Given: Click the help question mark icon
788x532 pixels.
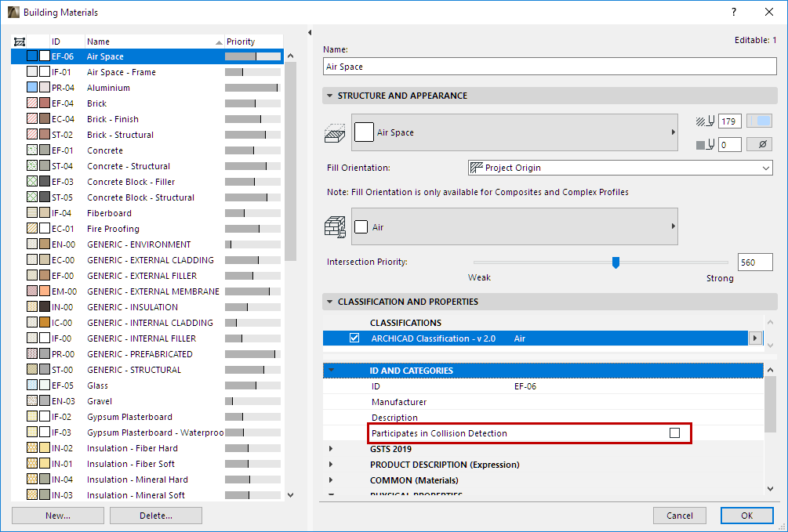Looking at the screenshot, I should tap(733, 12).
